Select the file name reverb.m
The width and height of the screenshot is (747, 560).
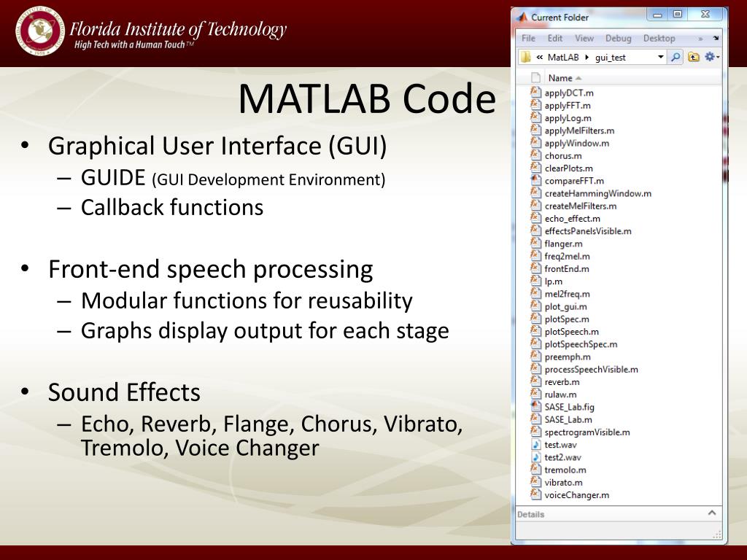tap(562, 382)
